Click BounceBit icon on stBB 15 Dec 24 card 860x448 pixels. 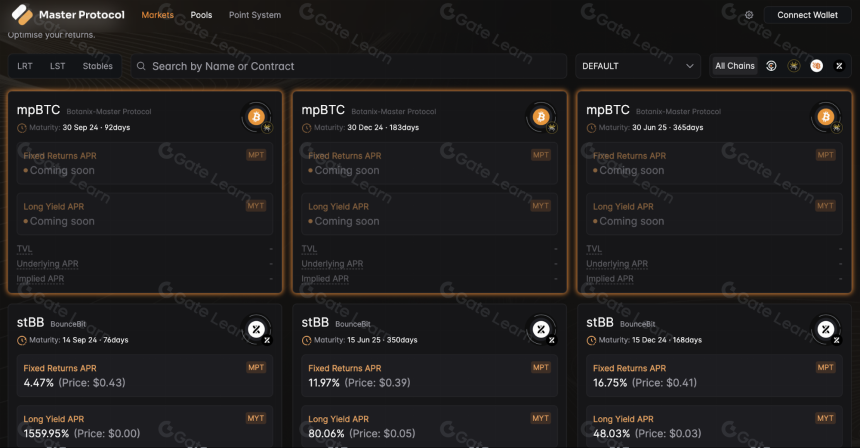825,329
